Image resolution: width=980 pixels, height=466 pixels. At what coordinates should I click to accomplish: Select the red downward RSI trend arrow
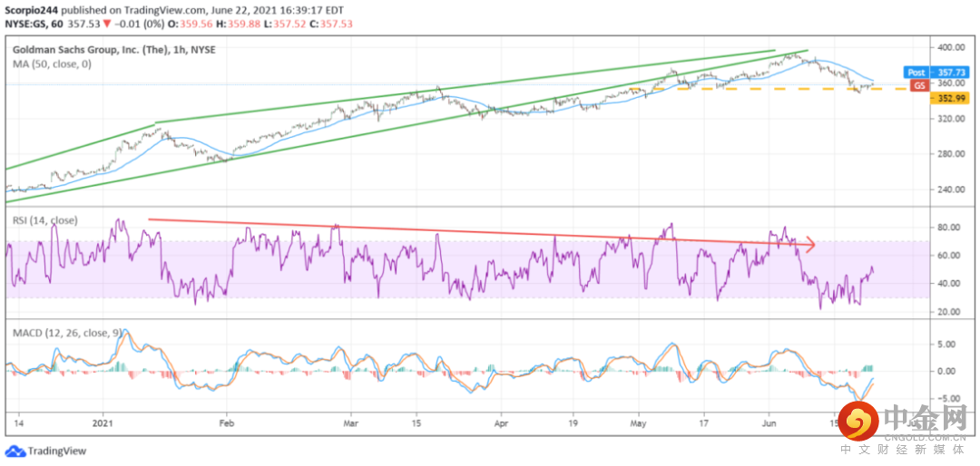(x=481, y=232)
